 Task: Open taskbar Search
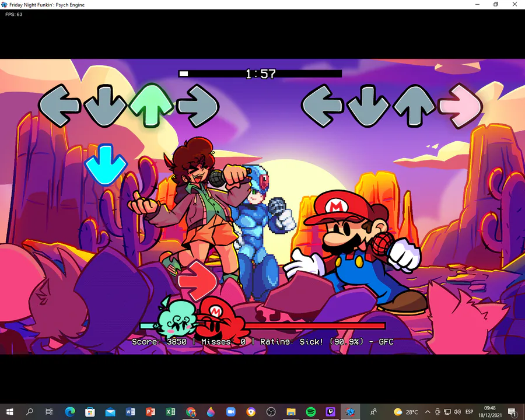point(30,412)
